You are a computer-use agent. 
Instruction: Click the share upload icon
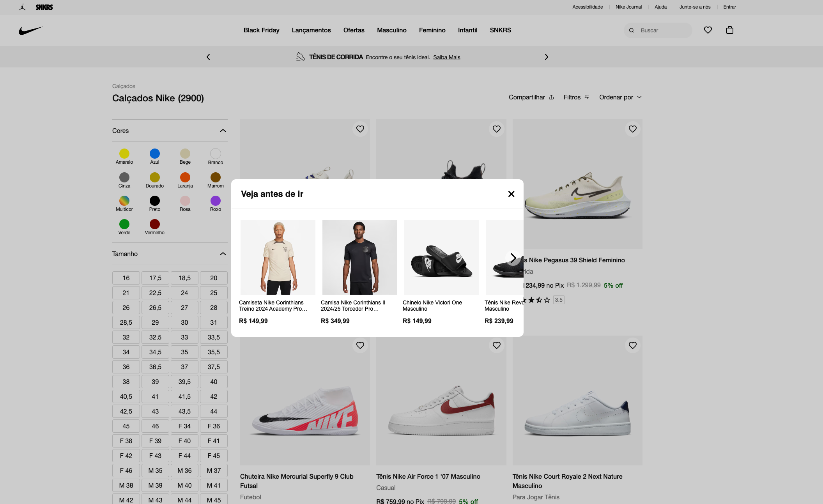(x=551, y=97)
